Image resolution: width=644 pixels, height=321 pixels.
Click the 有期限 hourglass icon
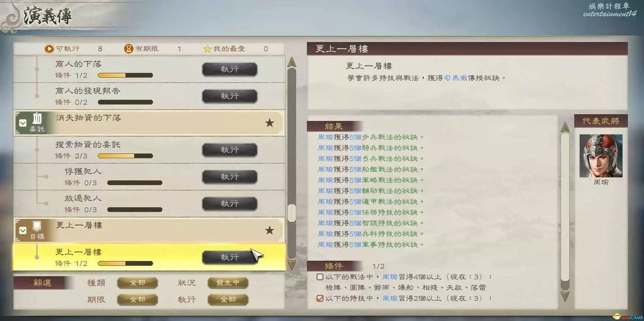pyautogui.click(x=128, y=48)
